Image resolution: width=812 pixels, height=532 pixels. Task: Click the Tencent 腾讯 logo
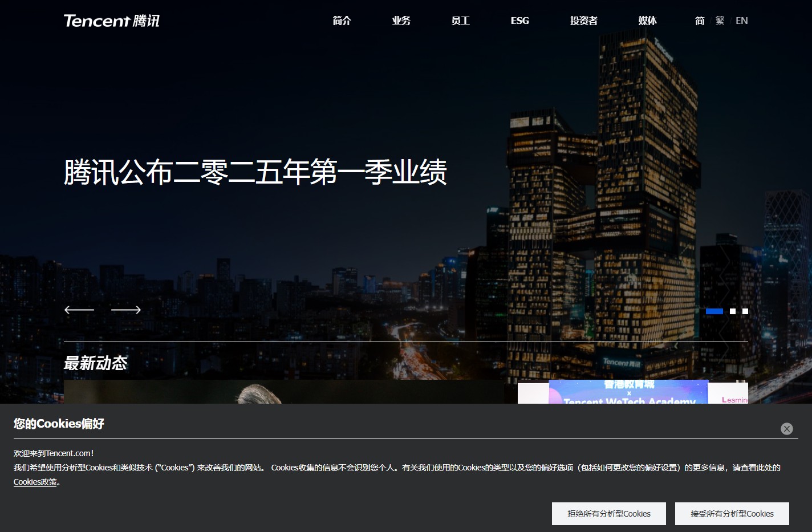(112, 21)
